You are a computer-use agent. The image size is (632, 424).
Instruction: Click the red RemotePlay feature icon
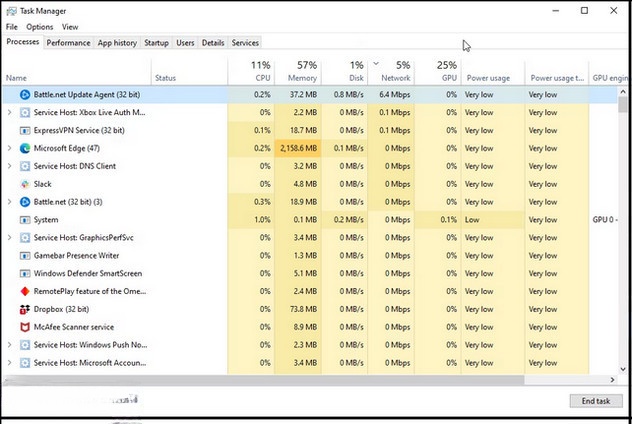click(x=25, y=291)
